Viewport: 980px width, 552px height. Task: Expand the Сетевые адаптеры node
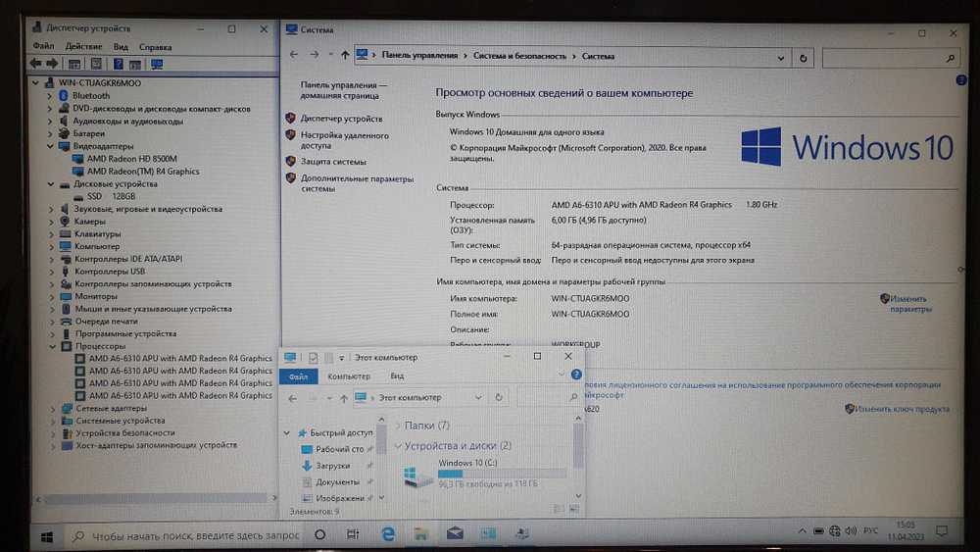53,408
